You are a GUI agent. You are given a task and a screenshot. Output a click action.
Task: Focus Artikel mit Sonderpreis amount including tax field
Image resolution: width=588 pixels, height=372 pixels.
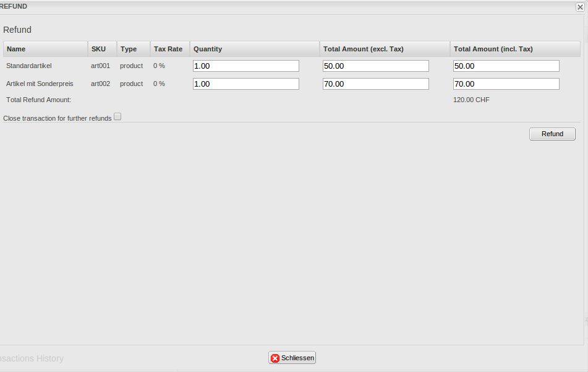(506, 84)
